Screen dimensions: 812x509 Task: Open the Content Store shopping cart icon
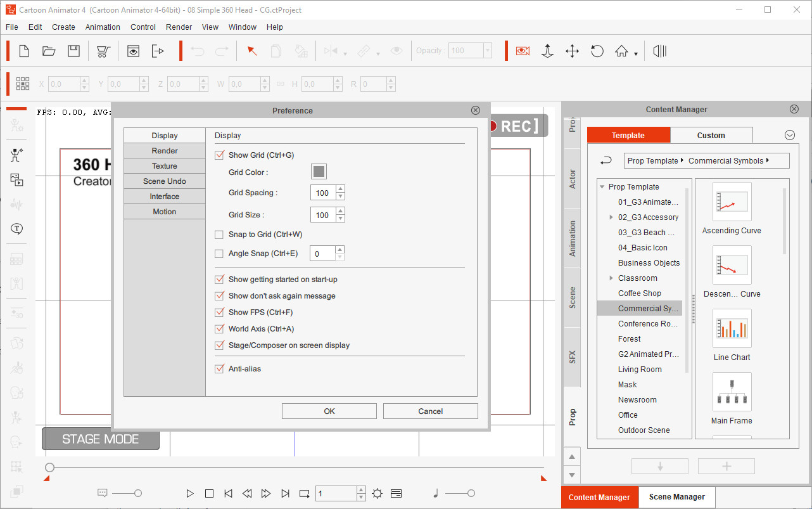pyautogui.click(x=103, y=51)
